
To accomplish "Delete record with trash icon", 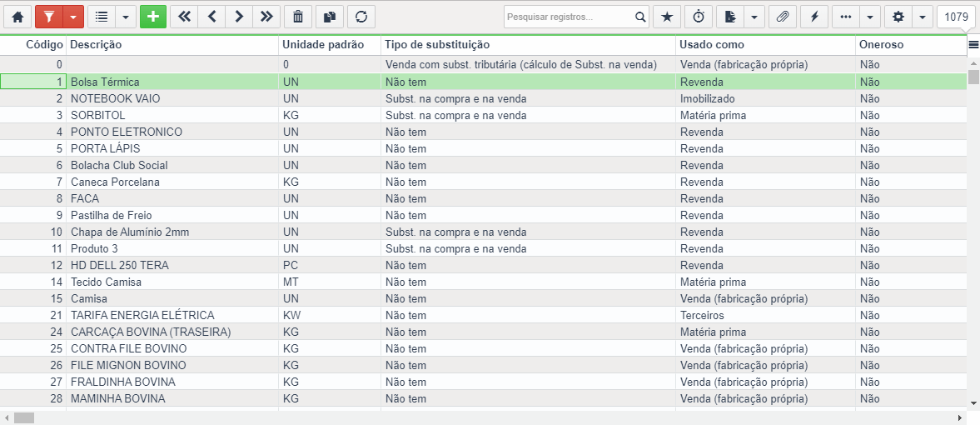I will [298, 17].
